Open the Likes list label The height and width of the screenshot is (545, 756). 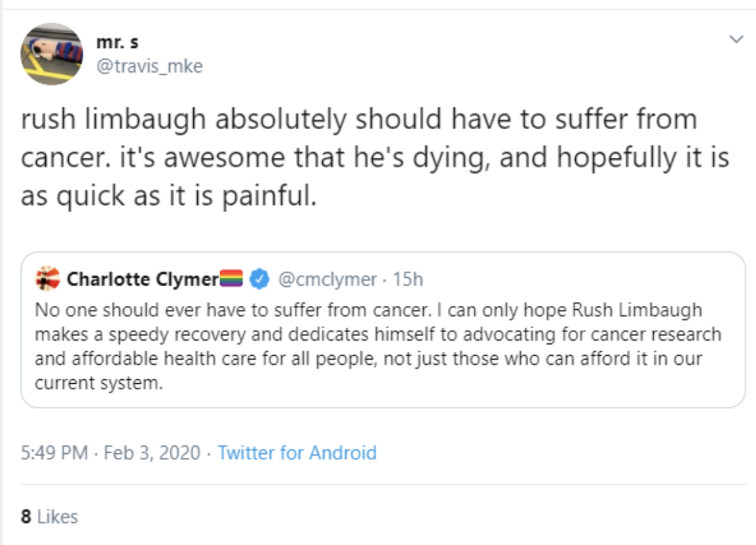pyautogui.click(x=57, y=516)
